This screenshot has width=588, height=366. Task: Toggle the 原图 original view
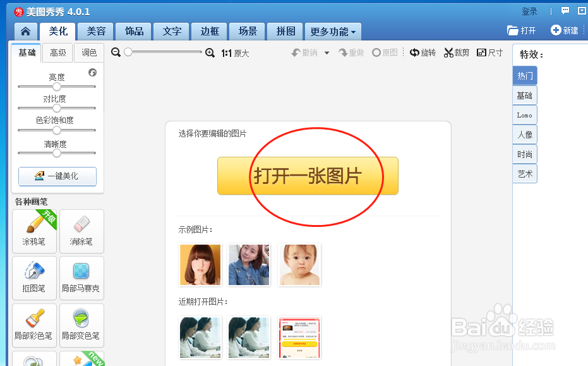[x=385, y=52]
